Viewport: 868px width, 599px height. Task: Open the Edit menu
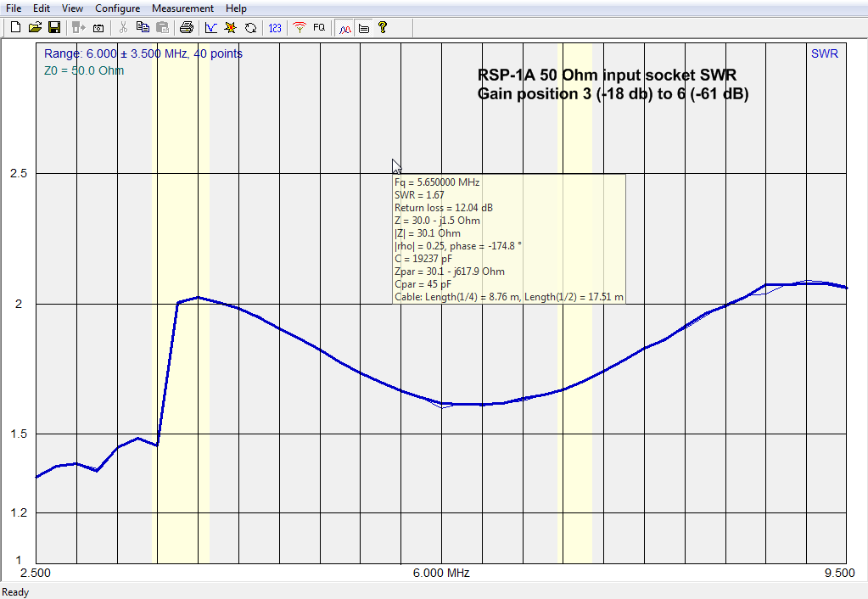41,8
